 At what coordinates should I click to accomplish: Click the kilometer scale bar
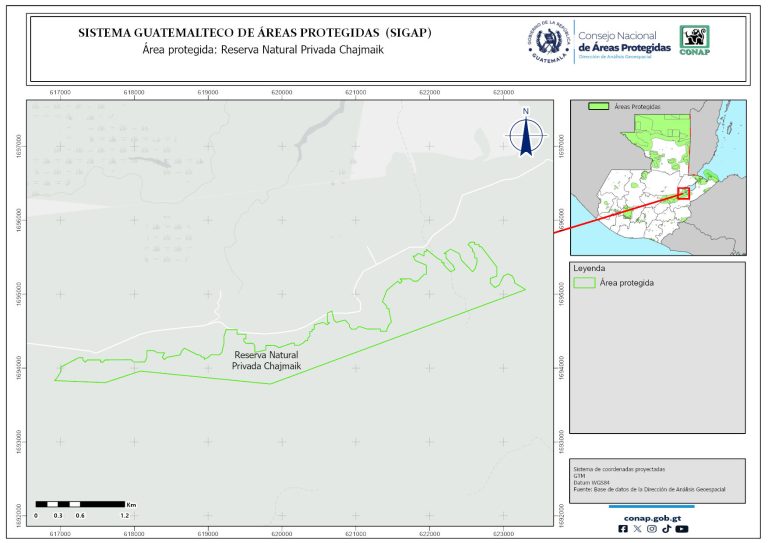[79, 504]
